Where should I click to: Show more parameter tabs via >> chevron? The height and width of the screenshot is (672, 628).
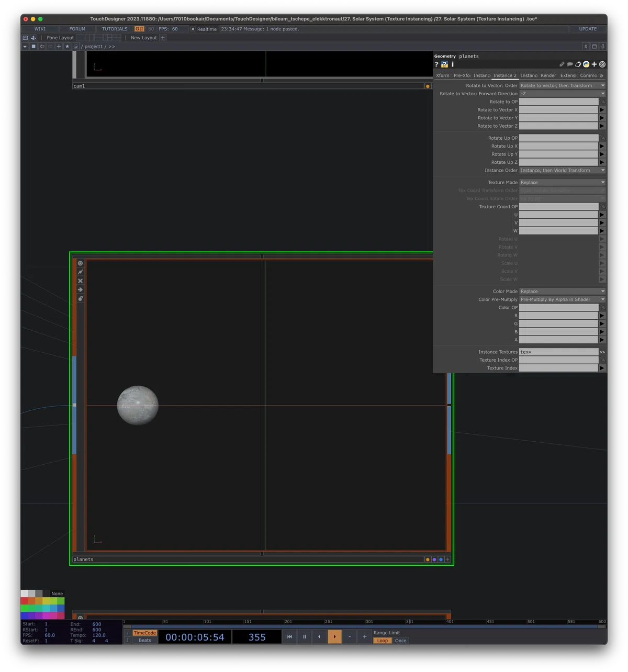click(602, 76)
